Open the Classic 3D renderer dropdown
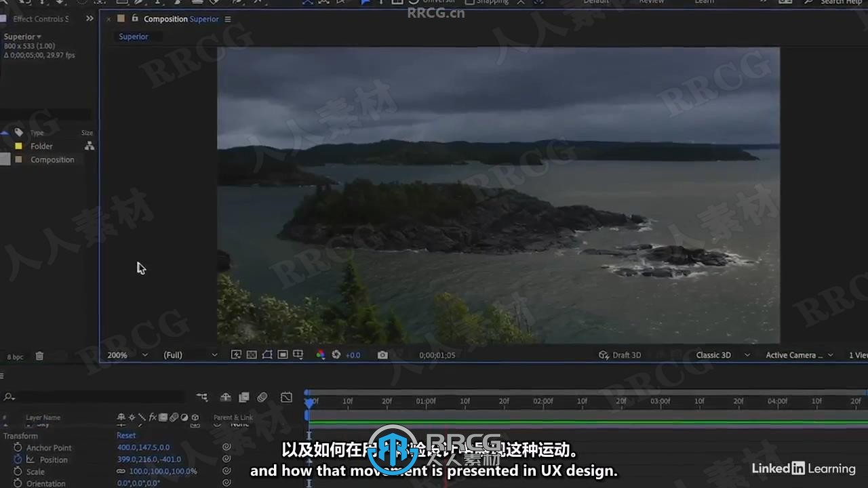868x488 pixels. point(723,355)
